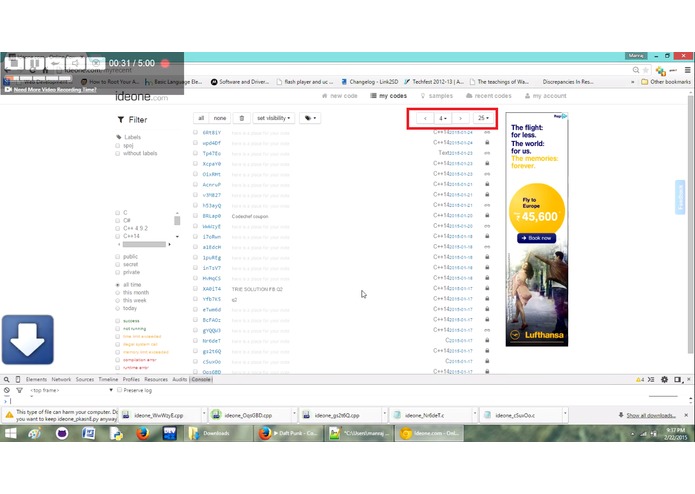695x494 pixels.
Task: Launch Firefox from the taskbar
Action: 143,433
